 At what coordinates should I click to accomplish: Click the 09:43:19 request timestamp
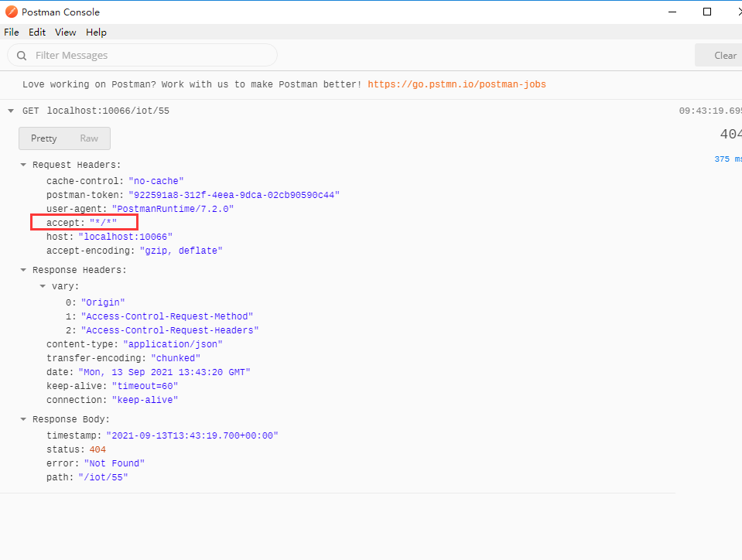(710, 111)
